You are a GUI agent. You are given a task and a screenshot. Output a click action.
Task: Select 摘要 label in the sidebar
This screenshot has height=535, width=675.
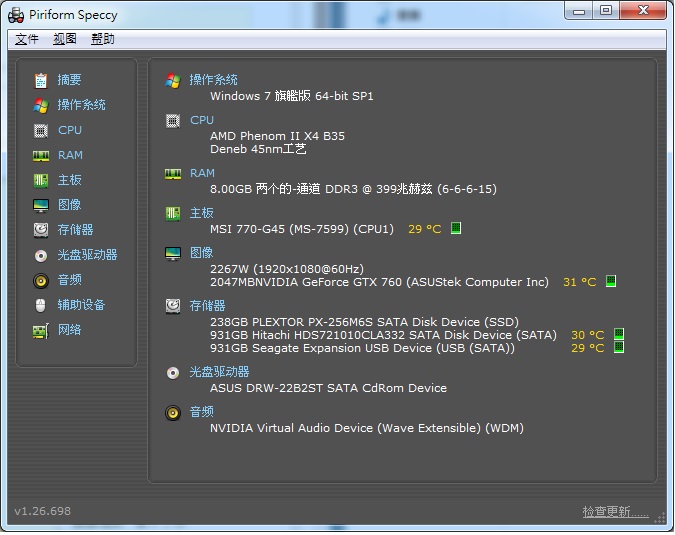(69, 80)
